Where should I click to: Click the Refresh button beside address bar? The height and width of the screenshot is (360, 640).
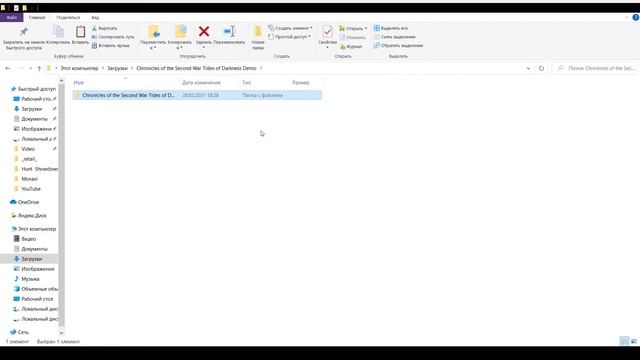[541, 68]
